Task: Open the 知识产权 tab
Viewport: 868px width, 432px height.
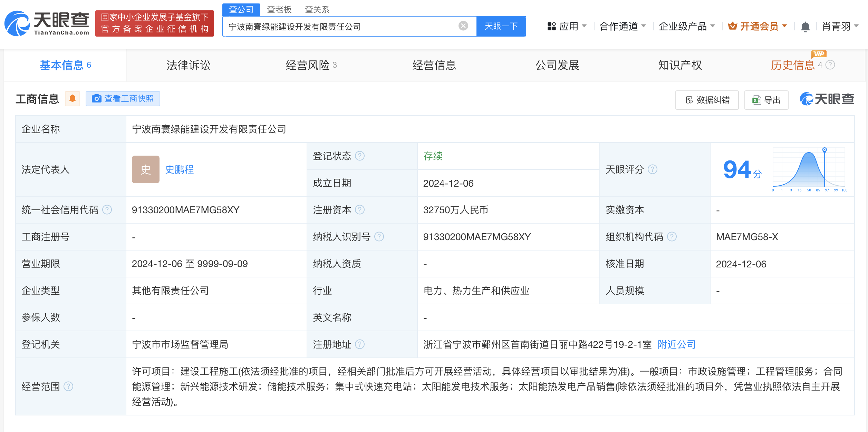Action: [x=679, y=65]
